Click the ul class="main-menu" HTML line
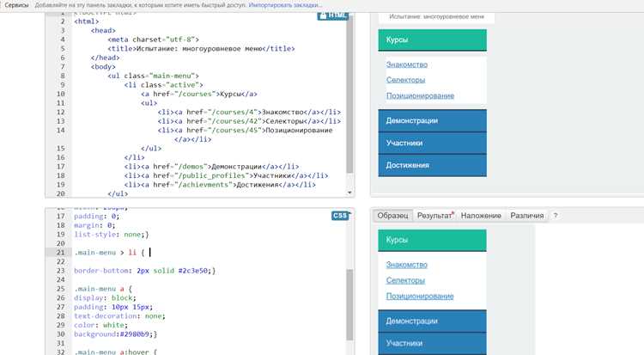 153,76
